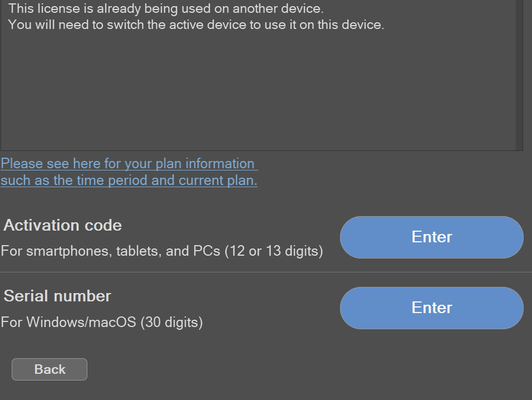Click the 'Activation code' heading
This screenshot has height=400, width=532.
coord(63,226)
